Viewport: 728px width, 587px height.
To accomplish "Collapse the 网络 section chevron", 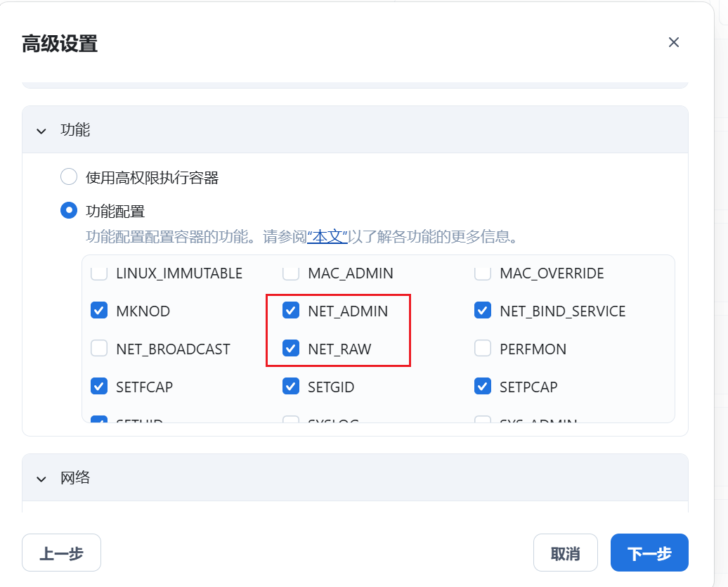I will pyautogui.click(x=42, y=478).
